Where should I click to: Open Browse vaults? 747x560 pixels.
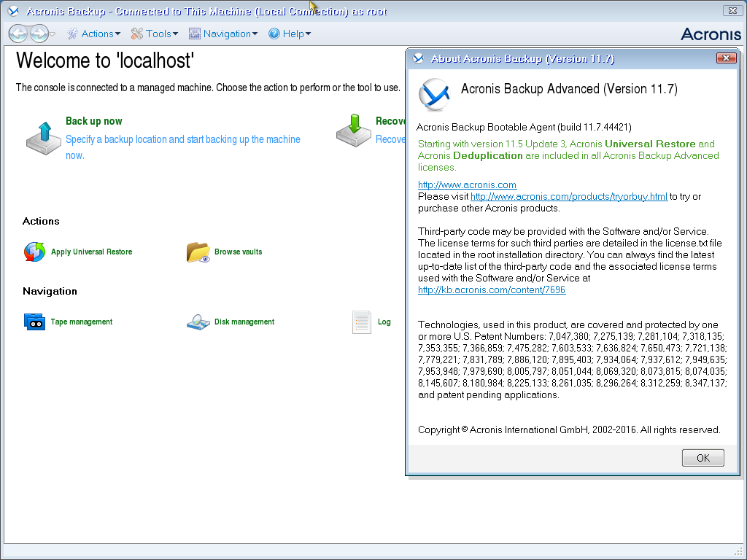[x=239, y=252]
